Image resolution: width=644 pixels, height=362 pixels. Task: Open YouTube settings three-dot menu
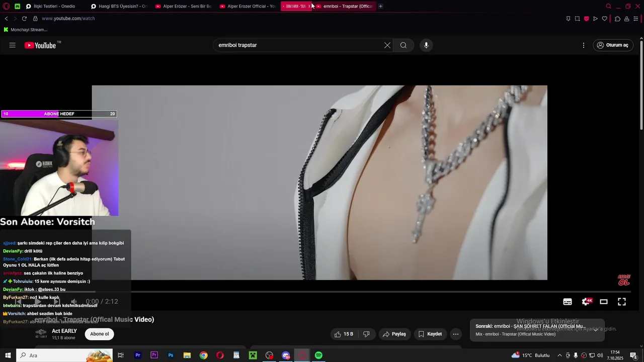tap(584, 45)
